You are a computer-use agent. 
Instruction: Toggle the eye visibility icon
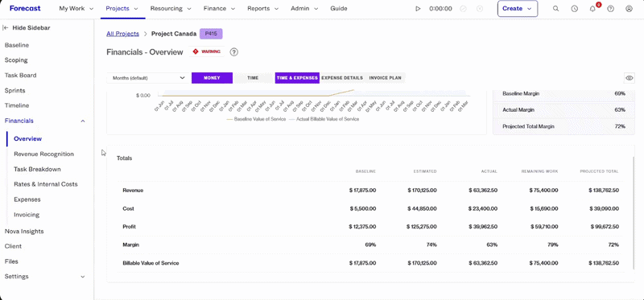[629, 78]
